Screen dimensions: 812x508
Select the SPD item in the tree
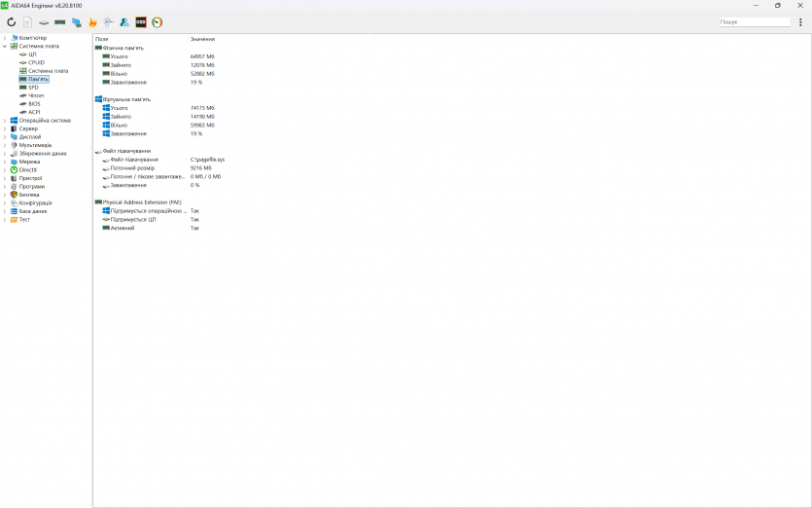click(x=33, y=88)
